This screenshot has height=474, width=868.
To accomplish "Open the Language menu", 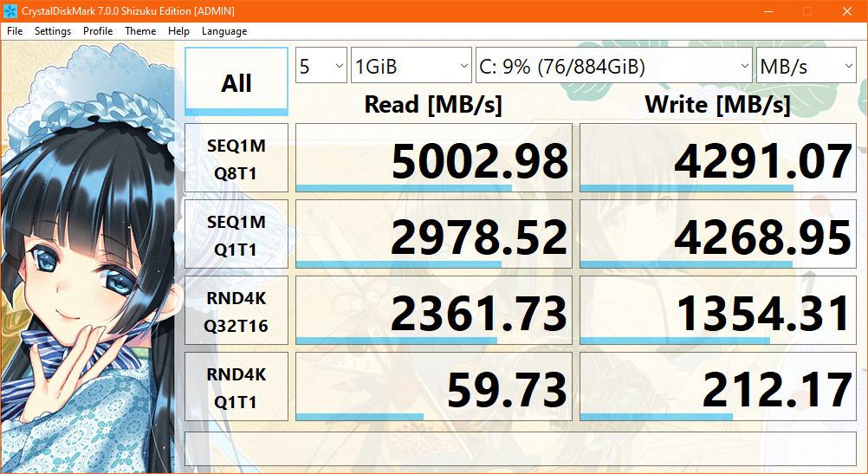I will pyautogui.click(x=224, y=31).
